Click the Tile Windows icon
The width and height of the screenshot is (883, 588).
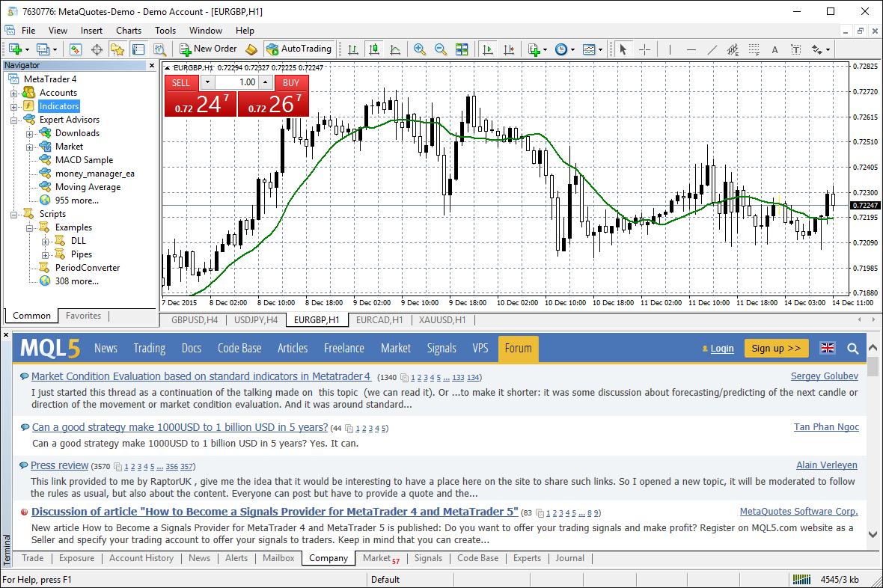(x=462, y=49)
